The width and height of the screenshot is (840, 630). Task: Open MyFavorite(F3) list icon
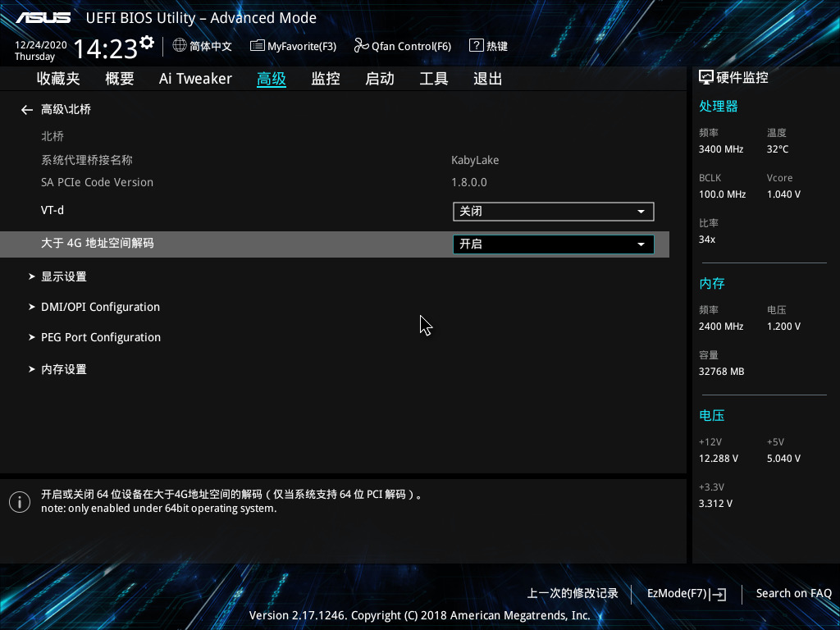point(257,46)
